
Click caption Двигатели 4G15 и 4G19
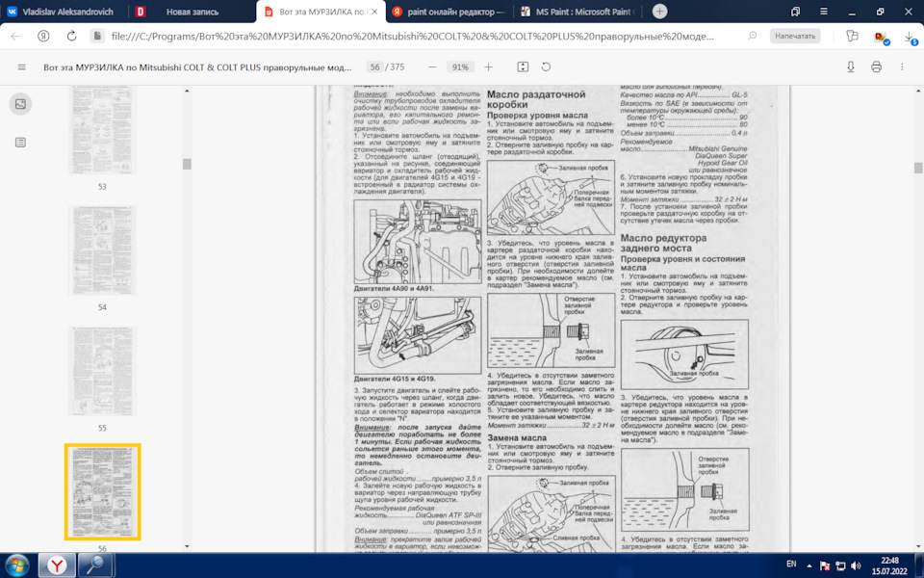(395, 379)
